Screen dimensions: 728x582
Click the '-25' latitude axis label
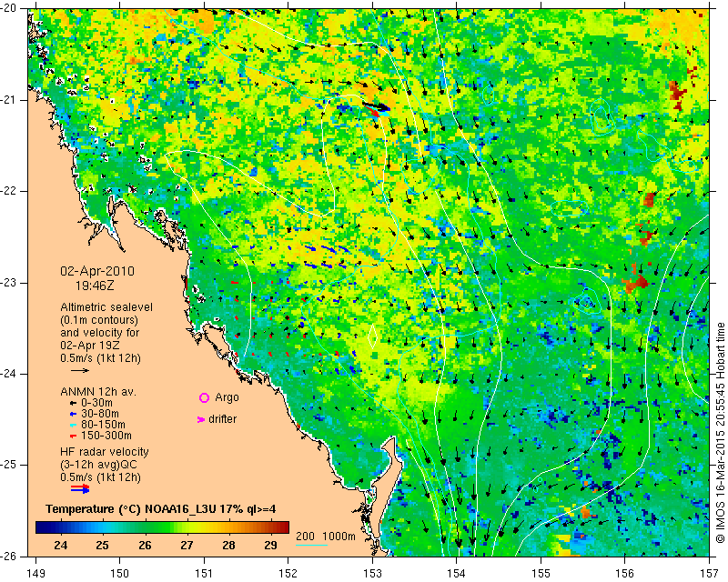point(8,465)
